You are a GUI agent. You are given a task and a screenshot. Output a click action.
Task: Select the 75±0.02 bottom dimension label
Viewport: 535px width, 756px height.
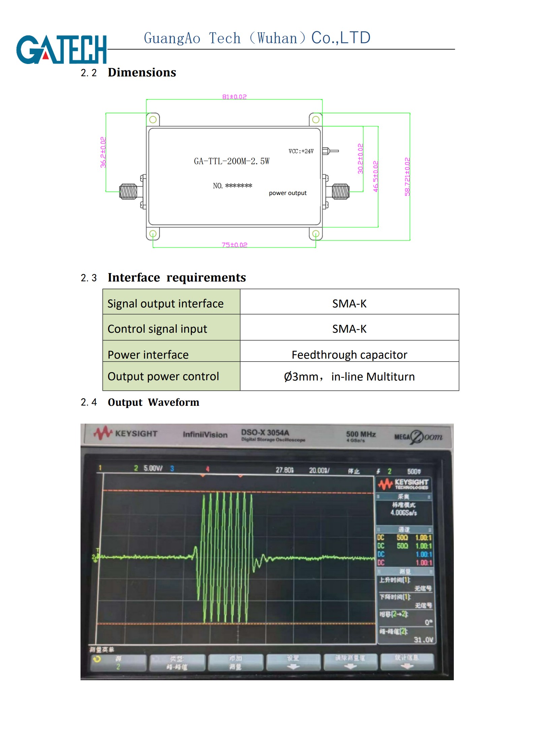click(234, 245)
